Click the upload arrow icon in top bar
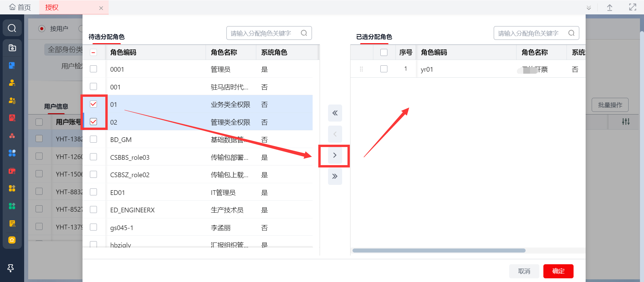Viewport: 644px width, 282px height. click(x=610, y=8)
